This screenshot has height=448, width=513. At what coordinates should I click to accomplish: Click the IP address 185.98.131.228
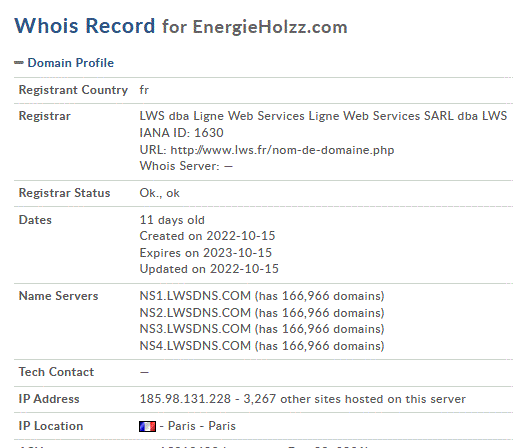[185, 399]
